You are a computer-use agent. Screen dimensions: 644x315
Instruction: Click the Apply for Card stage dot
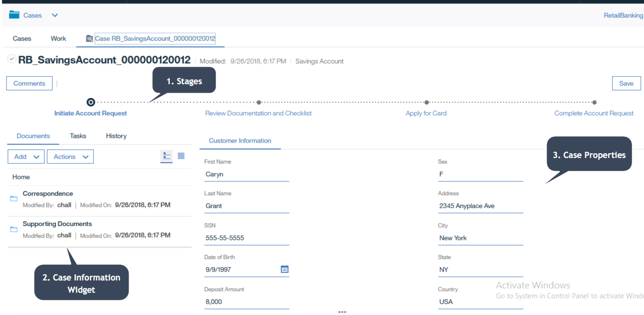[426, 102]
